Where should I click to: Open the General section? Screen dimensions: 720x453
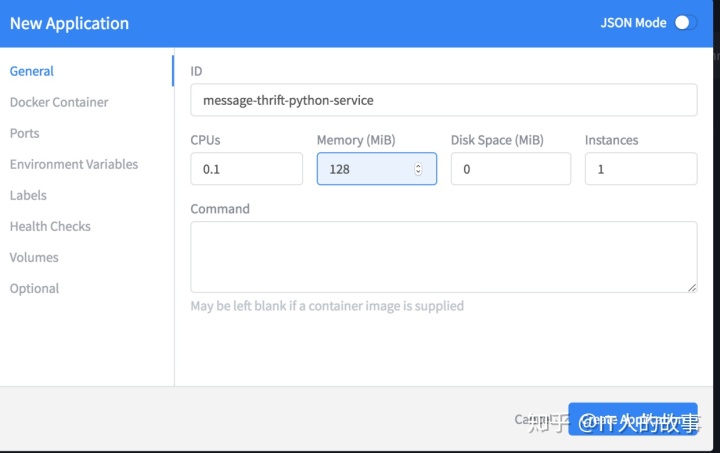pos(32,71)
